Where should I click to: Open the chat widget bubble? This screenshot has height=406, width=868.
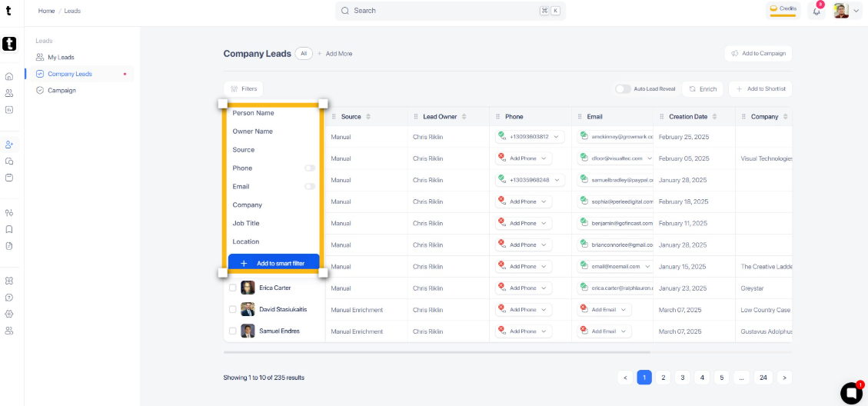[x=851, y=392]
